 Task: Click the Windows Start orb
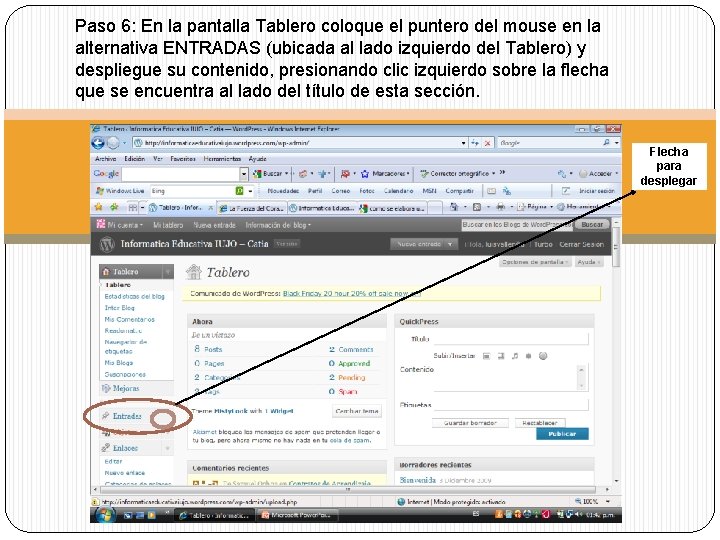105,515
